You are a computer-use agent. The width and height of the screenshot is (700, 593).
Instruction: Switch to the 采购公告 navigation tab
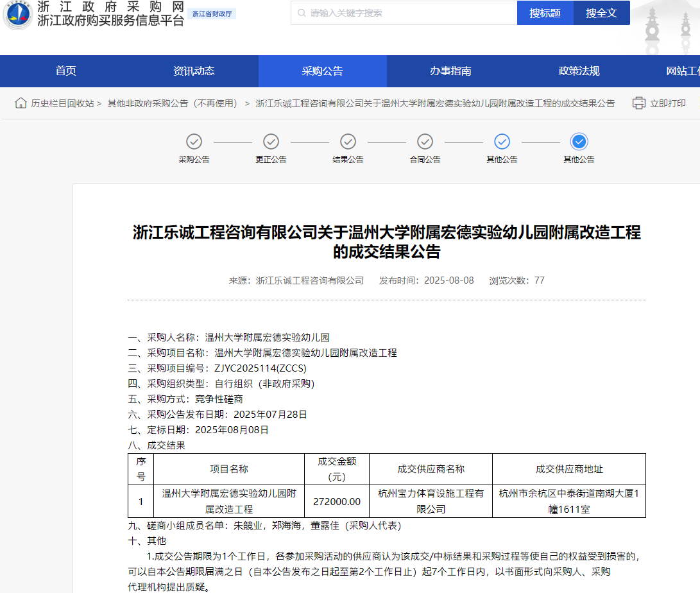pyautogui.click(x=322, y=71)
